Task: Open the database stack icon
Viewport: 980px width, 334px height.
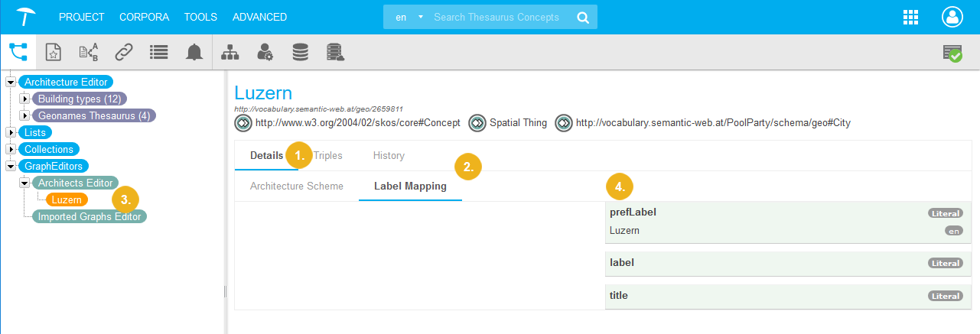Action: [x=300, y=52]
